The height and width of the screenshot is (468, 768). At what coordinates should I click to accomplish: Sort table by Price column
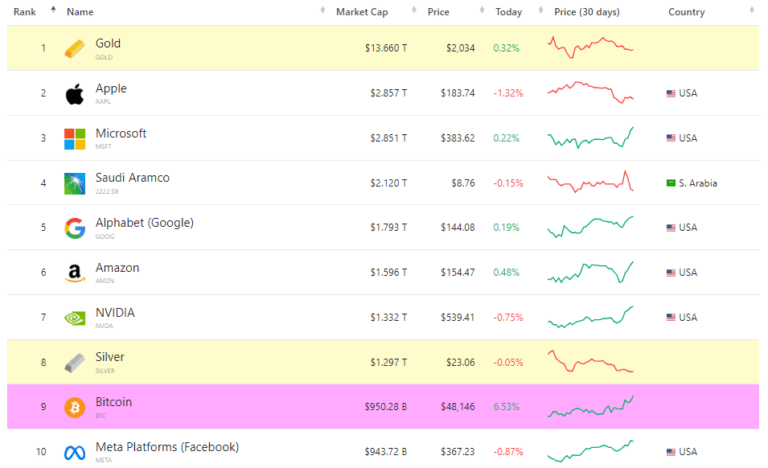438,12
